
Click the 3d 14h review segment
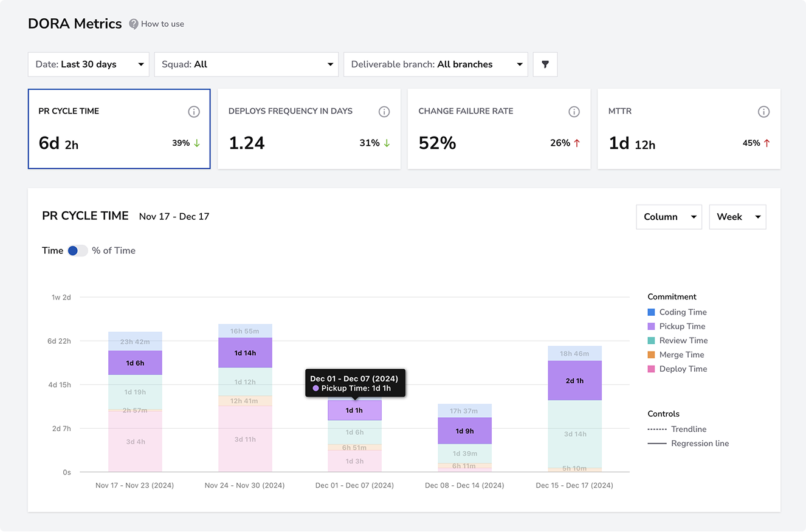(574, 434)
